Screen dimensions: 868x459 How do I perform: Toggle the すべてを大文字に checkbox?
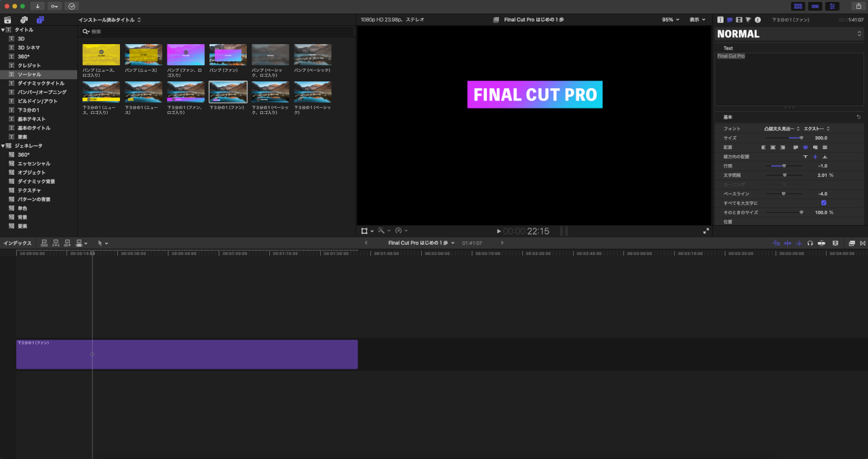pyautogui.click(x=823, y=203)
